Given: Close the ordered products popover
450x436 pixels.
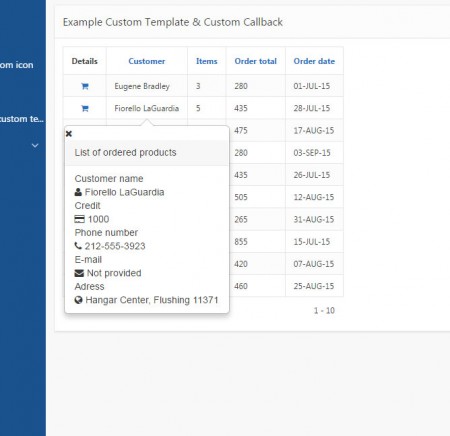Looking at the screenshot, I should tap(69, 134).
